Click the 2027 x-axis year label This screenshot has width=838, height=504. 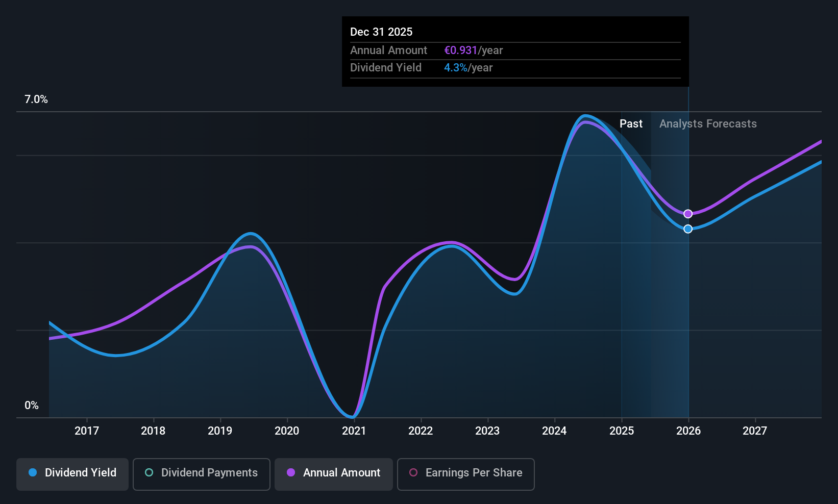[x=755, y=431]
